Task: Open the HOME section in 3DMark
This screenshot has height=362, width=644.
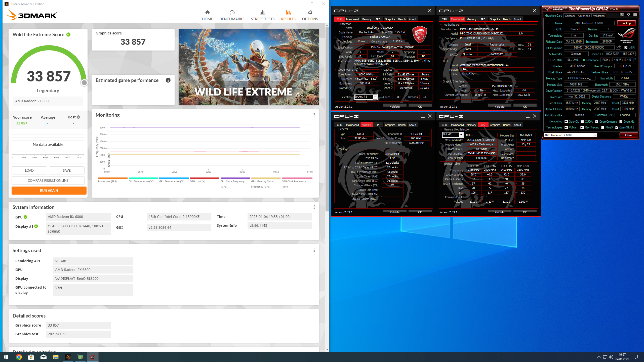Action: click(x=207, y=15)
